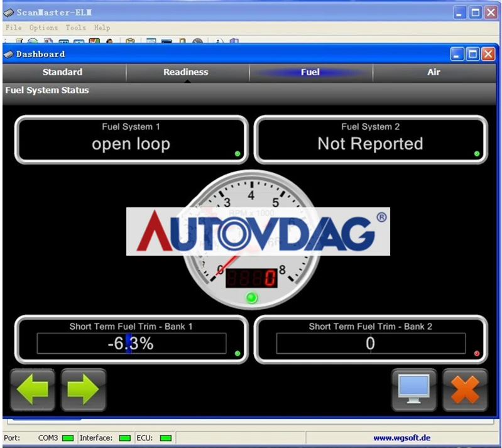Select the Fuel tab
The width and height of the screenshot is (502, 448).
pyautogui.click(x=310, y=72)
